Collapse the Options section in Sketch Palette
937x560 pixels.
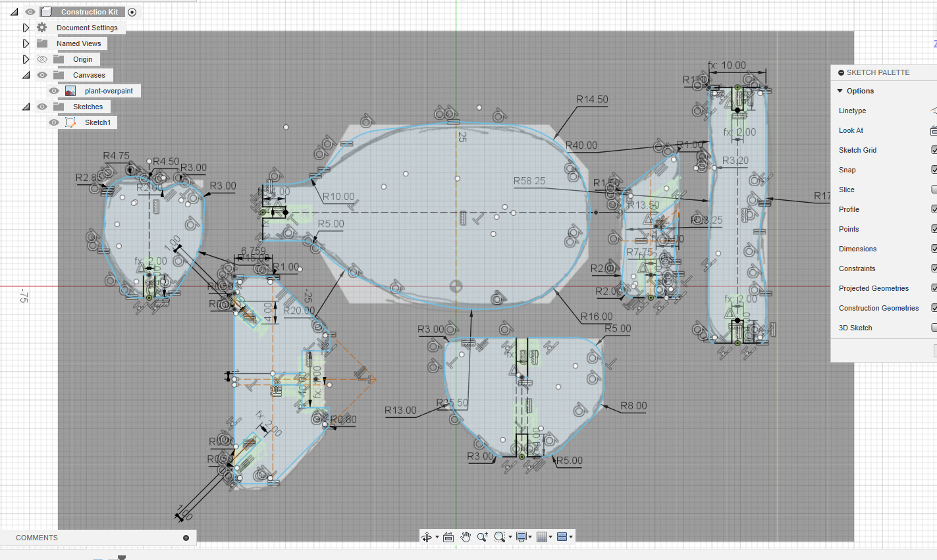click(840, 91)
